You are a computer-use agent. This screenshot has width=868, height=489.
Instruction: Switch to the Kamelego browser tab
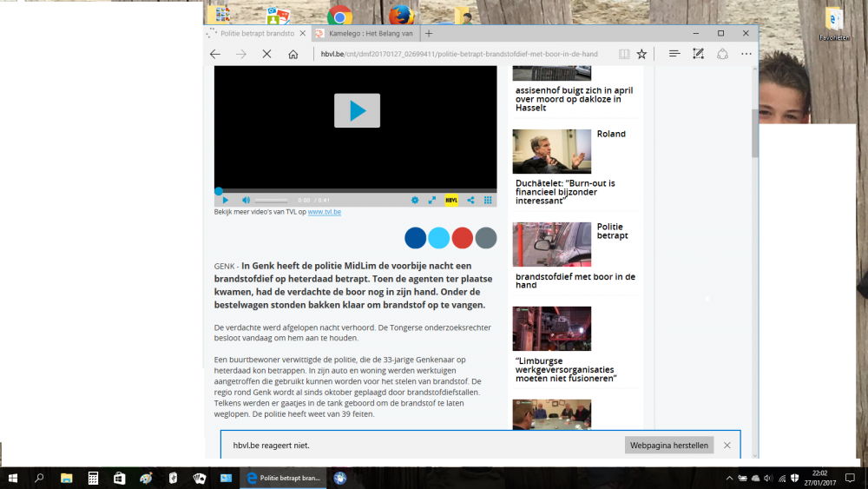tap(367, 33)
